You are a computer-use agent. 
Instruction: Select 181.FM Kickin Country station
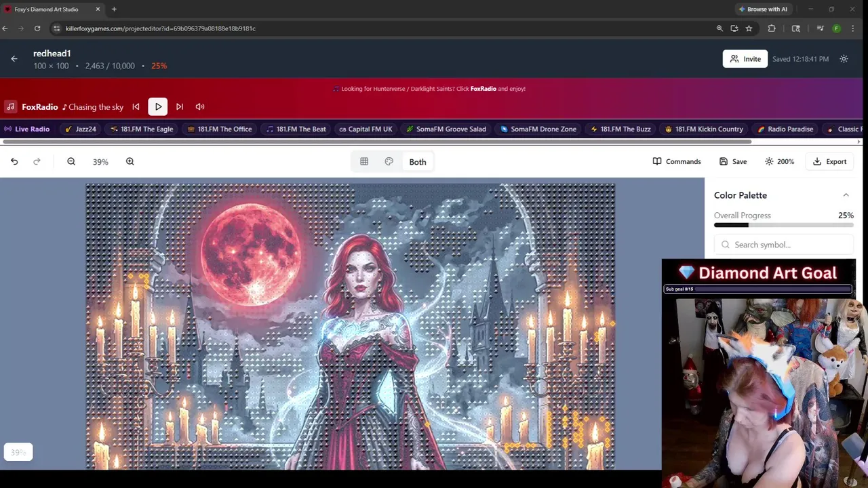[x=704, y=129]
